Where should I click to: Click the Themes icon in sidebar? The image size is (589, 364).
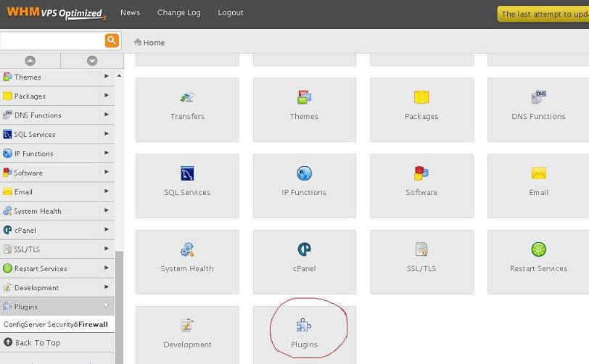pyautogui.click(x=7, y=77)
